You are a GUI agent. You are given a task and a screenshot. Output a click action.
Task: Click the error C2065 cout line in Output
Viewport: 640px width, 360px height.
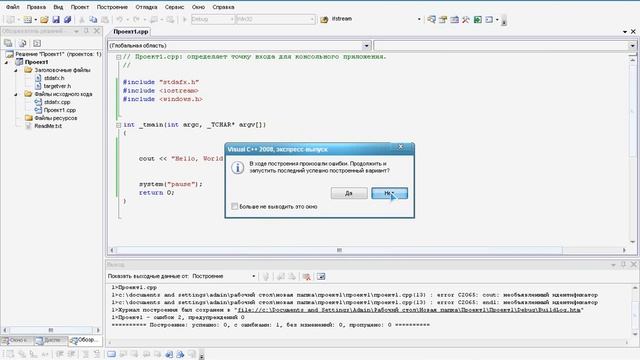tap(354, 295)
